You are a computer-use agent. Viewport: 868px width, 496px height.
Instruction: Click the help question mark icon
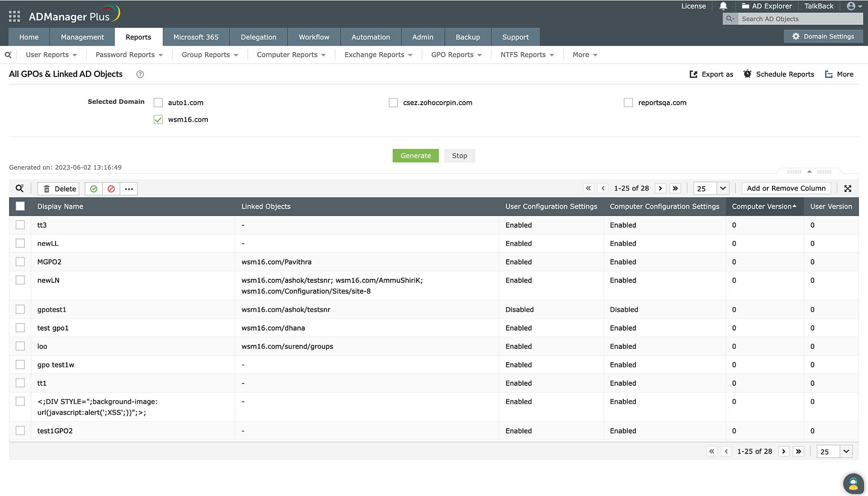coord(140,74)
